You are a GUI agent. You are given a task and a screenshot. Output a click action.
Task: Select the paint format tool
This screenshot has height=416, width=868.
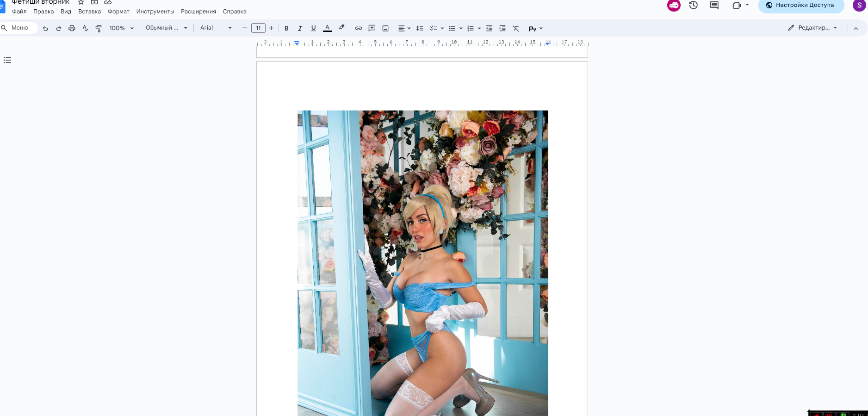99,28
